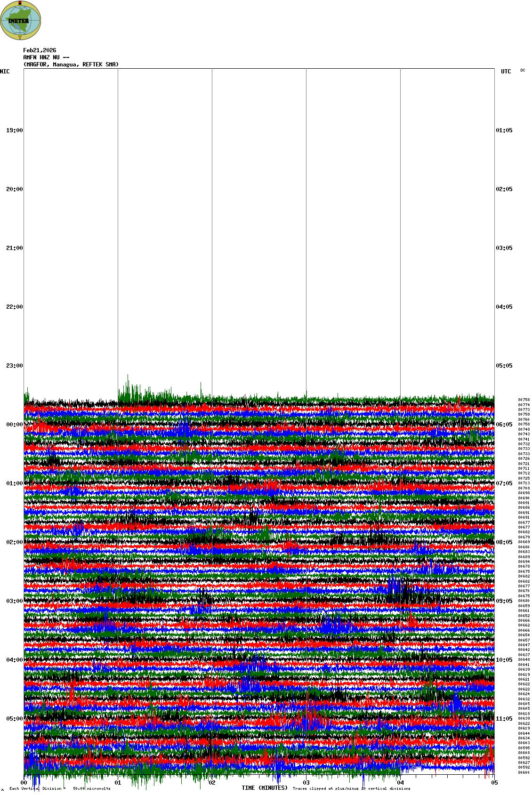Click the TIME (MINUTES) axis title

click(265, 788)
